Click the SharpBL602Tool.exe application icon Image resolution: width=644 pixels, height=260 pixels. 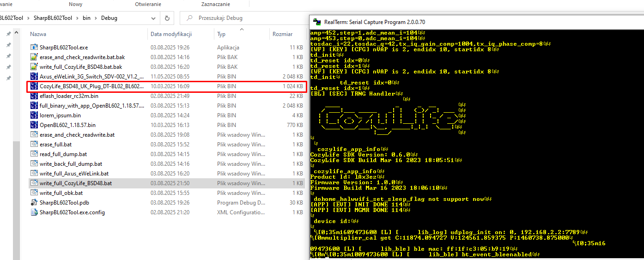point(34,47)
